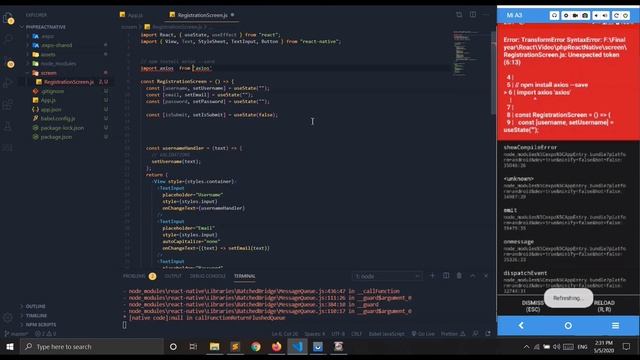Take a screenshot with the Mi A3 camera icon

pos(585,15)
